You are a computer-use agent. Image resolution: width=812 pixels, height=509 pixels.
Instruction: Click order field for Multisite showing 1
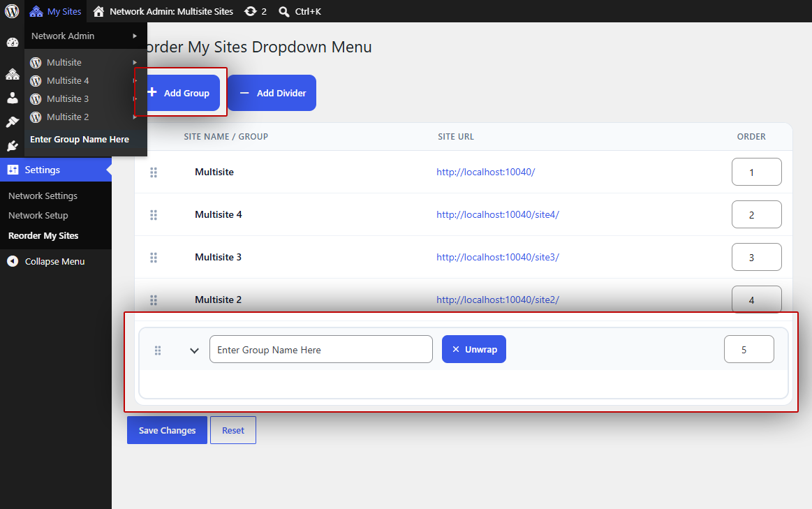pyautogui.click(x=757, y=172)
